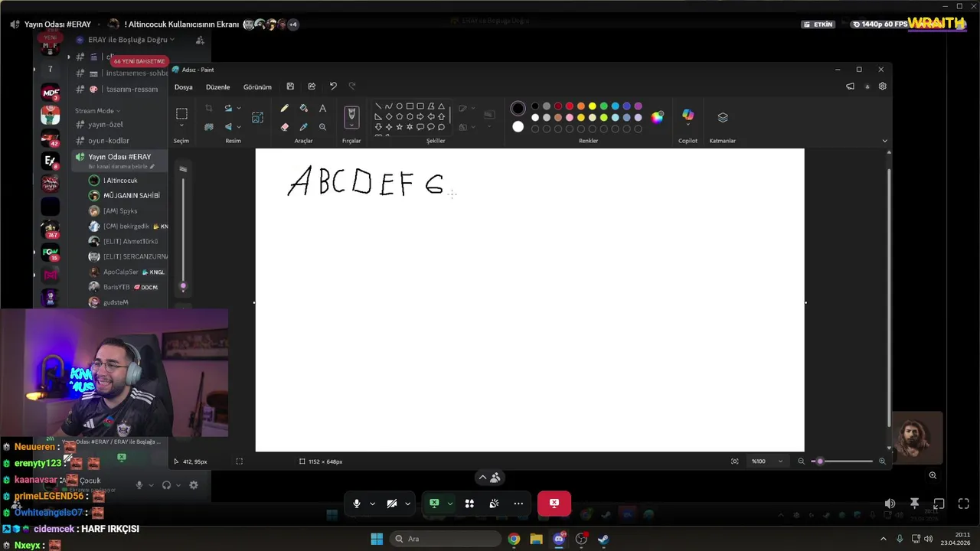The height and width of the screenshot is (551, 980).
Task: Expand camera options arrow in stream bar
Action: 407,504
